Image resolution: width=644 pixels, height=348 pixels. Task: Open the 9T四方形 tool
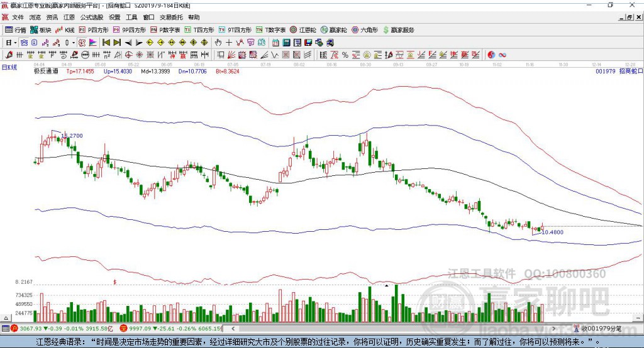tap(235, 30)
